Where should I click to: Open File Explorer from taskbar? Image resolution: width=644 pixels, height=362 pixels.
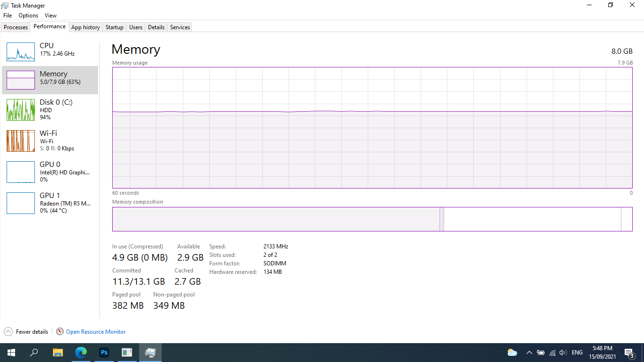point(58,352)
